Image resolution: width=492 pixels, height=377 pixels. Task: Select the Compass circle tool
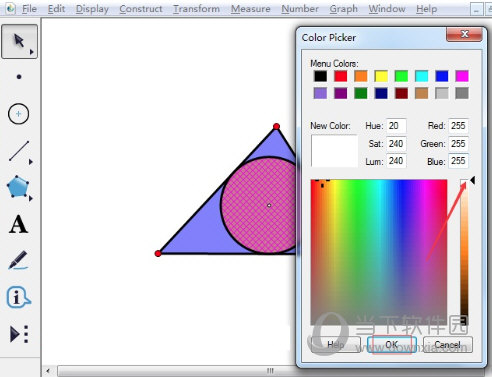coord(18,114)
